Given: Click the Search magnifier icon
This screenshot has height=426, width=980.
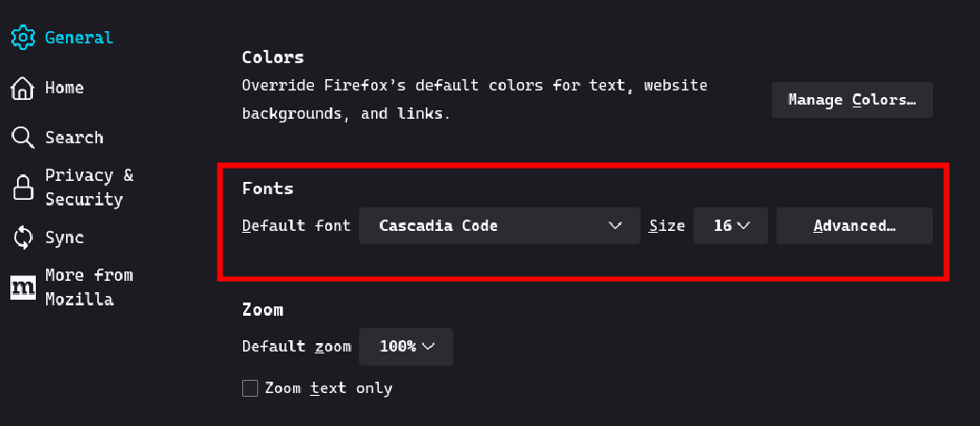Looking at the screenshot, I should (24, 138).
